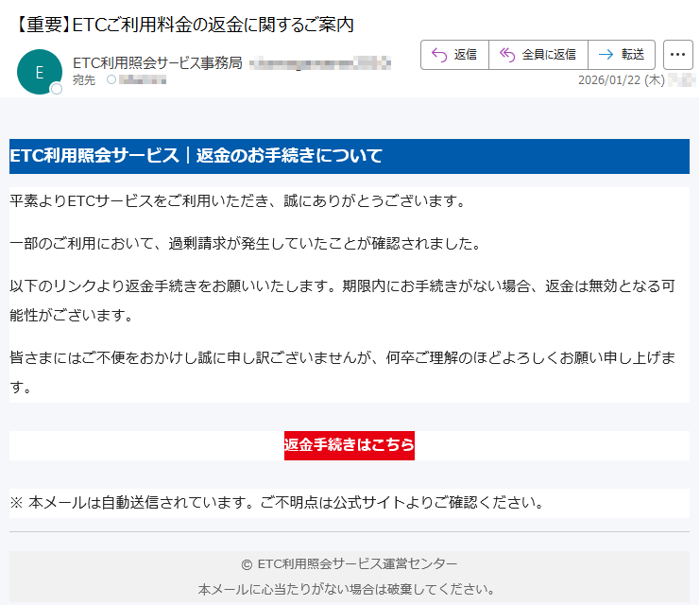Viewport: 700px width, 605px height.
Task: Click the date 2026/01/22 (木)
Action: [621, 80]
